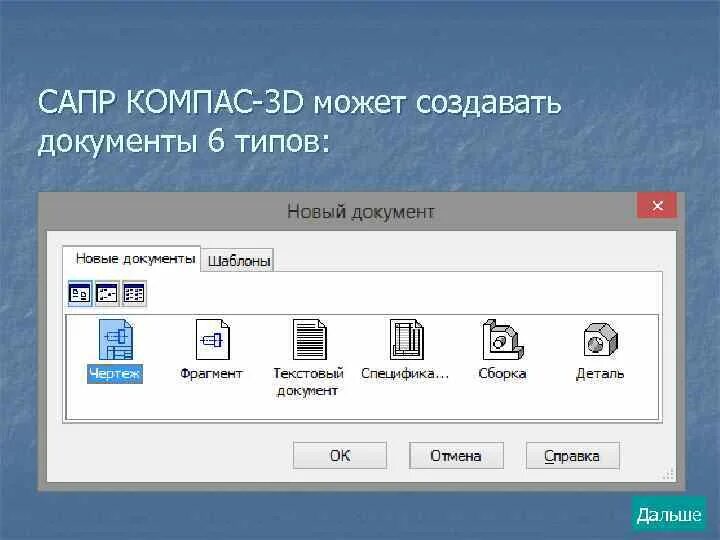The image size is (720, 540).
Task: Close the Новый документ dialog
Action: pos(657,205)
